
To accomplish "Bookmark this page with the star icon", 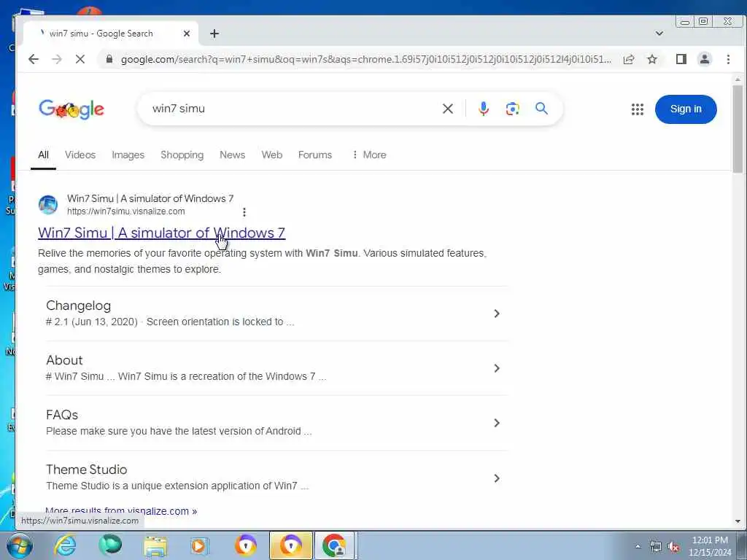I will 652,59.
